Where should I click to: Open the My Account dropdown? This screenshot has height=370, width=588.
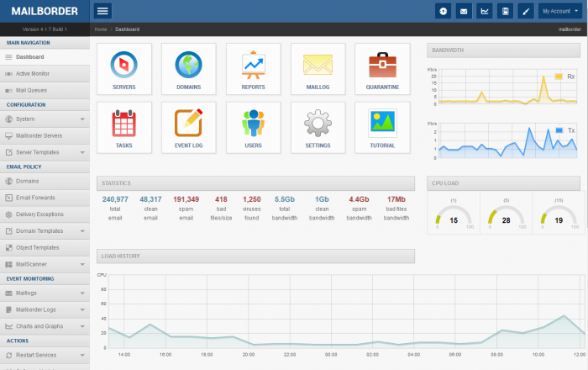[560, 12]
